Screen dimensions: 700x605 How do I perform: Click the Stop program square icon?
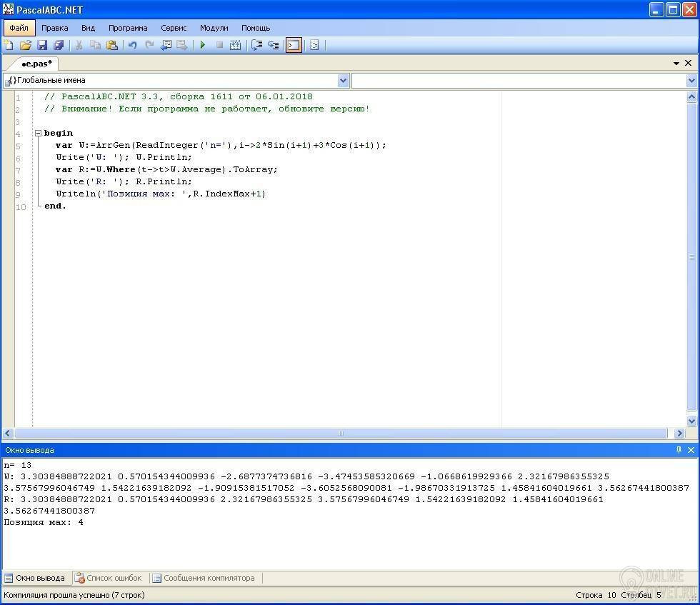(220, 45)
